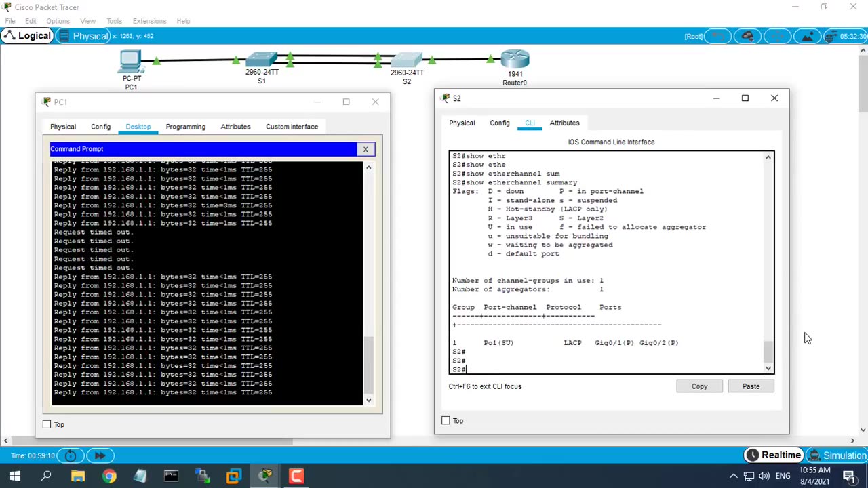
Task: Click Command Prompt scrollbar up arrow
Action: (x=368, y=167)
